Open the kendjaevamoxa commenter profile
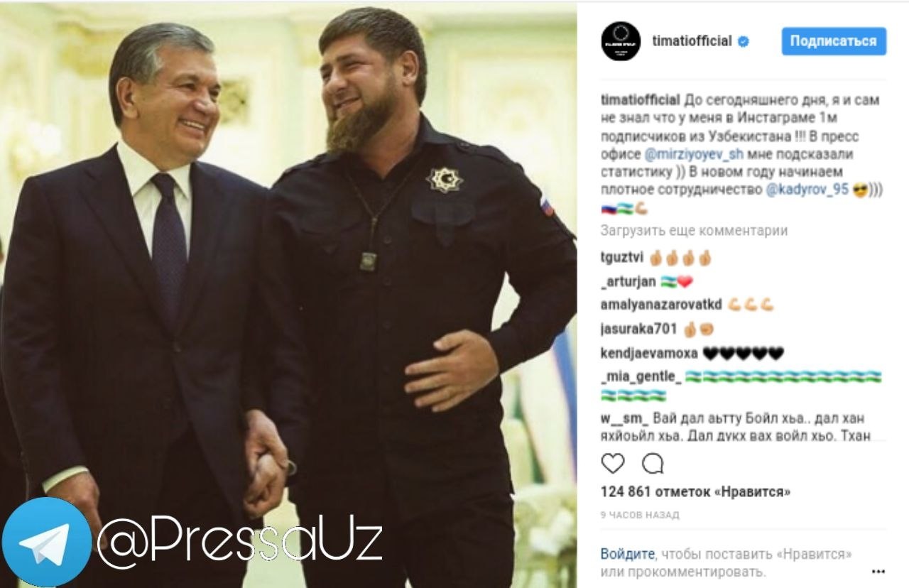909x588 pixels. point(649,353)
